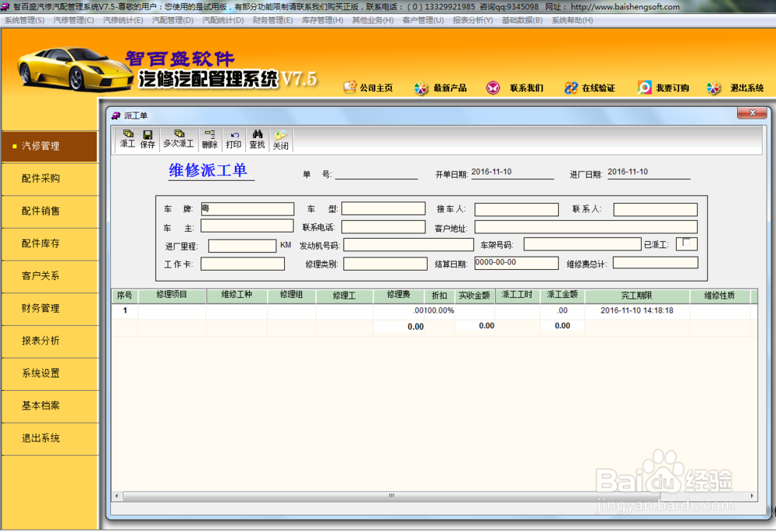This screenshot has width=776, height=532.
Task: Click the 修理项目 column header
Action: 171,295
